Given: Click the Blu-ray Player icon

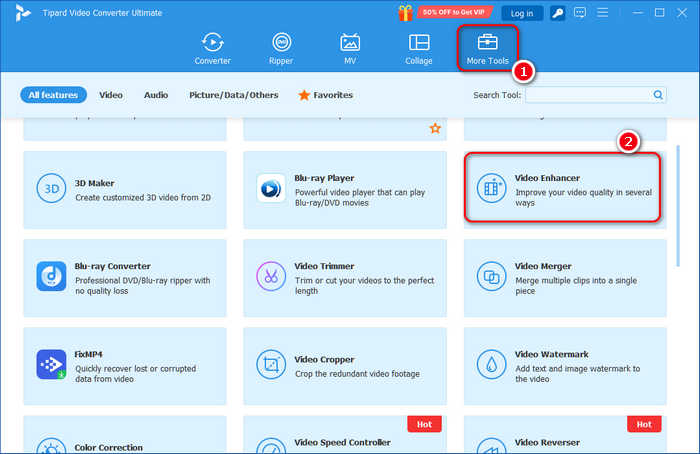Looking at the screenshot, I should point(271,188).
